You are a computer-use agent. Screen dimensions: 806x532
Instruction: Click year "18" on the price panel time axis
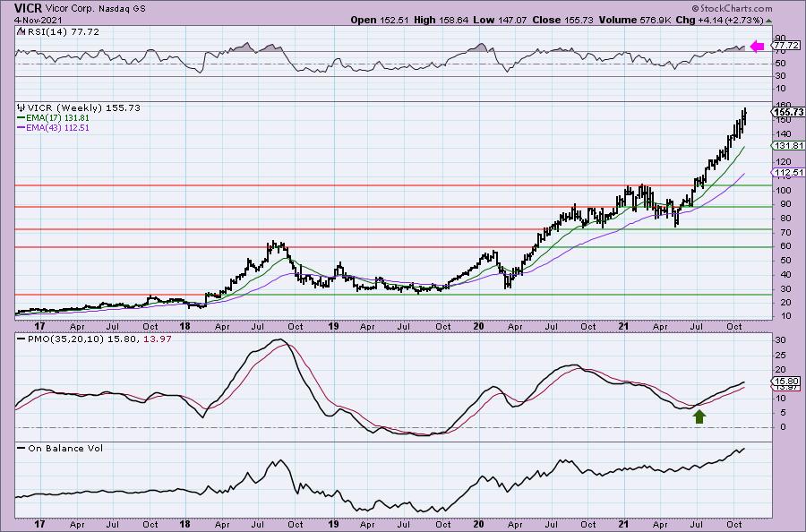pos(185,326)
